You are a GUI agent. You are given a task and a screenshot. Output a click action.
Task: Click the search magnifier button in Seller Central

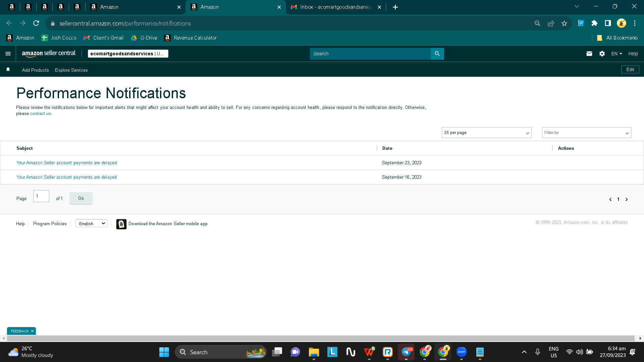click(437, 54)
